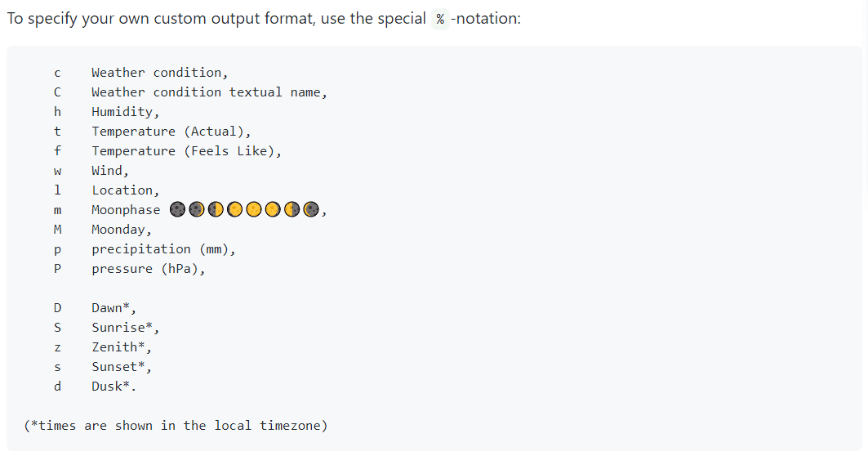Click the 'Zenith*' entry
The image size is (868, 456).
point(122,347)
